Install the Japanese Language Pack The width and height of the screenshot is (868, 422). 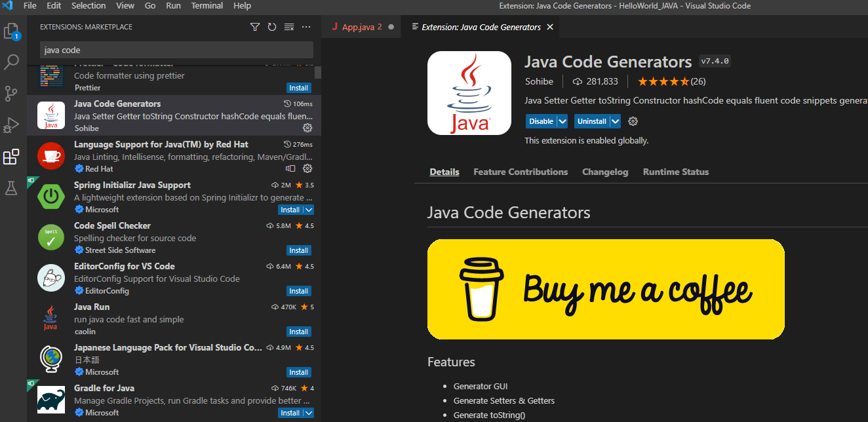click(299, 372)
